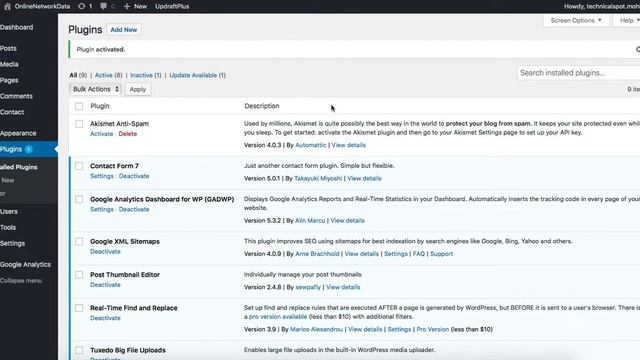
Task: Open the Howdy user account menu
Action: 602,6
